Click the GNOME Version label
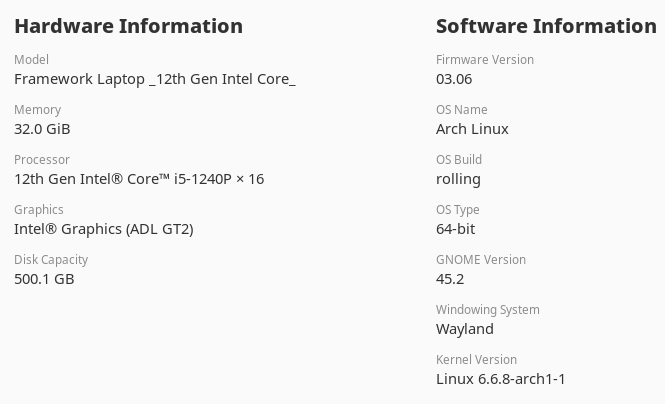 point(481,260)
